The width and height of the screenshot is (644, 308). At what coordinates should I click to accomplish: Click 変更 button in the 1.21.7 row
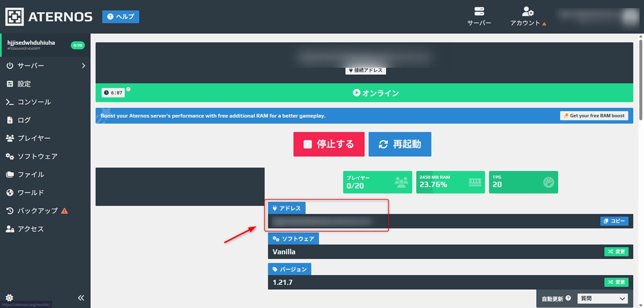616,282
